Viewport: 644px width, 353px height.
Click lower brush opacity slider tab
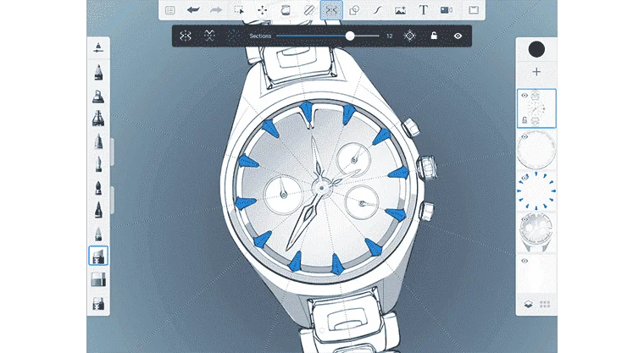click(112, 200)
